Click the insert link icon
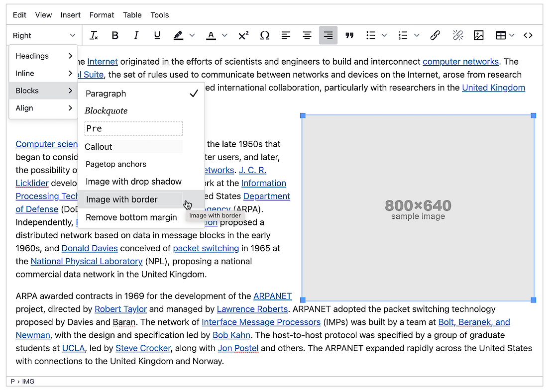 tap(435, 35)
